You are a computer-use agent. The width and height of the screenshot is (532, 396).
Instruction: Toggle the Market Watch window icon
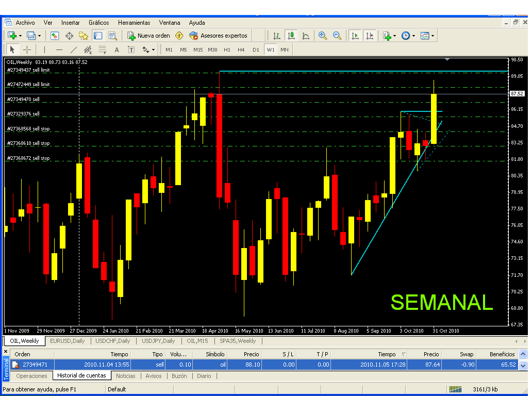(54, 36)
